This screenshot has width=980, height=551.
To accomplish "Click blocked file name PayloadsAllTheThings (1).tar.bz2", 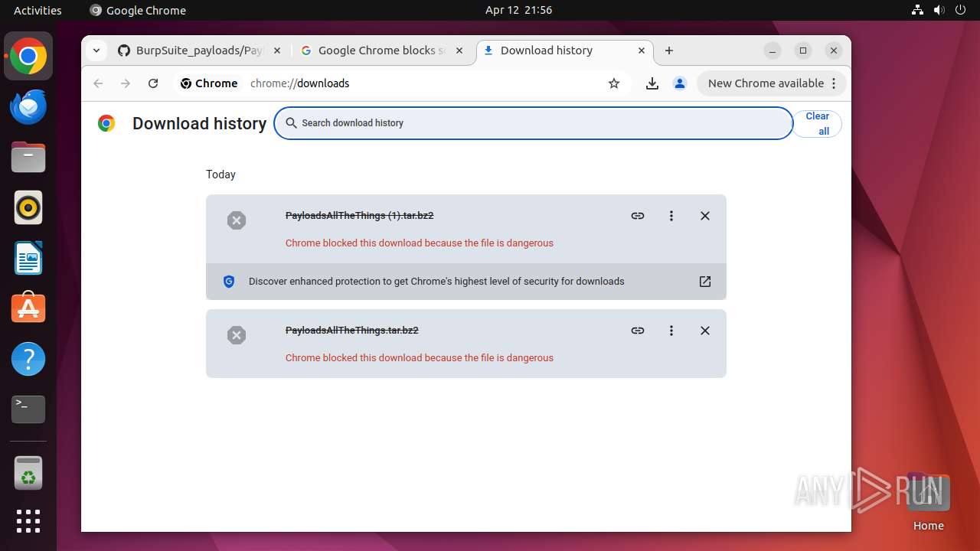I will coord(359,216).
